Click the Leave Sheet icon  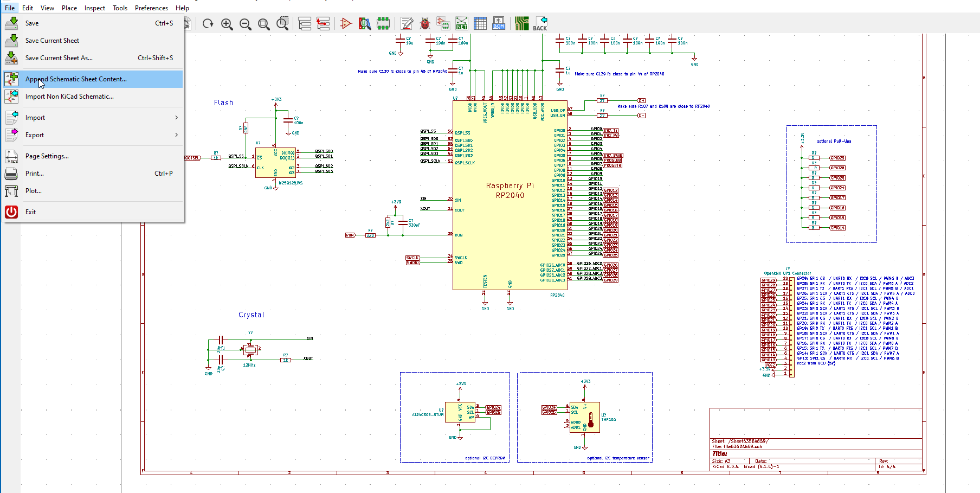tap(323, 23)
